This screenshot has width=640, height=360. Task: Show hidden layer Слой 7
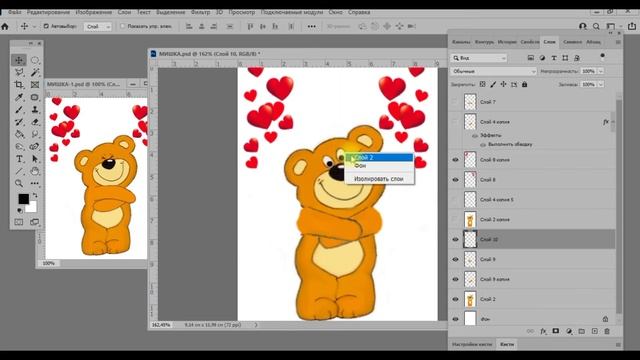(x=456, y=102)
